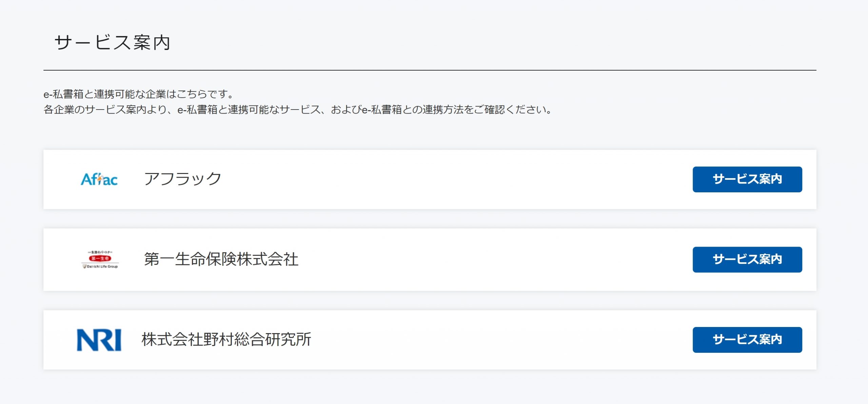
Task: Select the 株式会社野村総合研究所 company name
Action: coord(226,340)
